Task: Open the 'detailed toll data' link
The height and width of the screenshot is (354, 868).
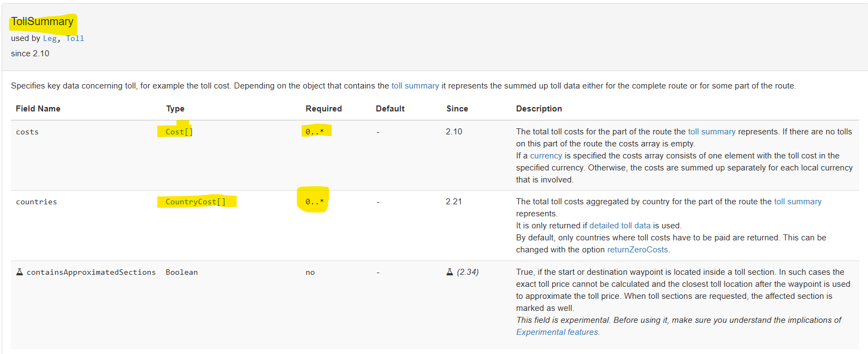Action: coord(619,226)
